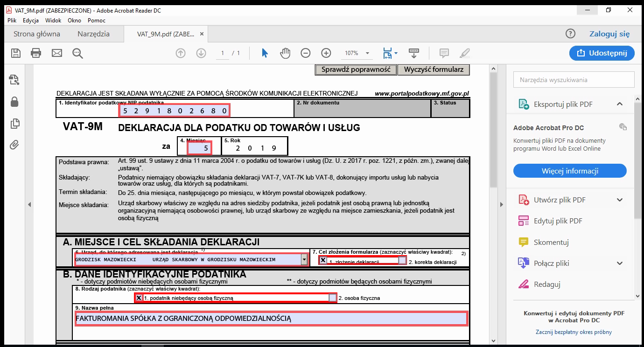Image resolution: width=644 pixels, height=347 pixels.
Task: Activate the Hand pan tool
Action: [285, 53]
